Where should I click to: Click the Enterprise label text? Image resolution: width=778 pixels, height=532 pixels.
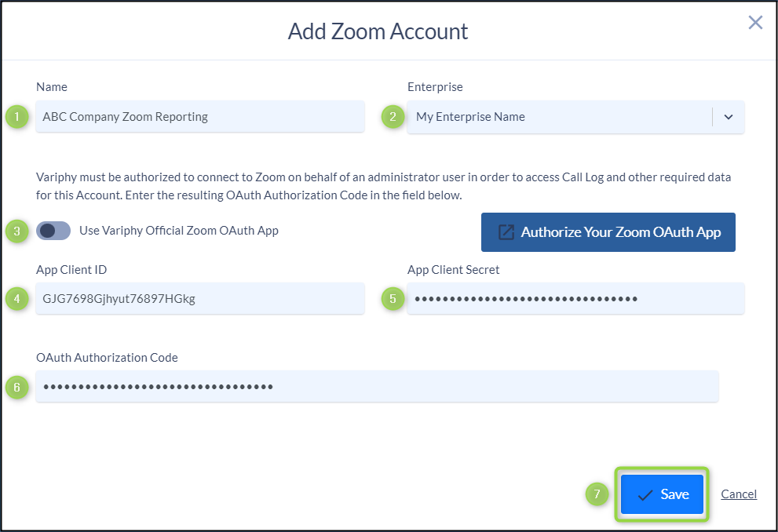pos(435,87)
